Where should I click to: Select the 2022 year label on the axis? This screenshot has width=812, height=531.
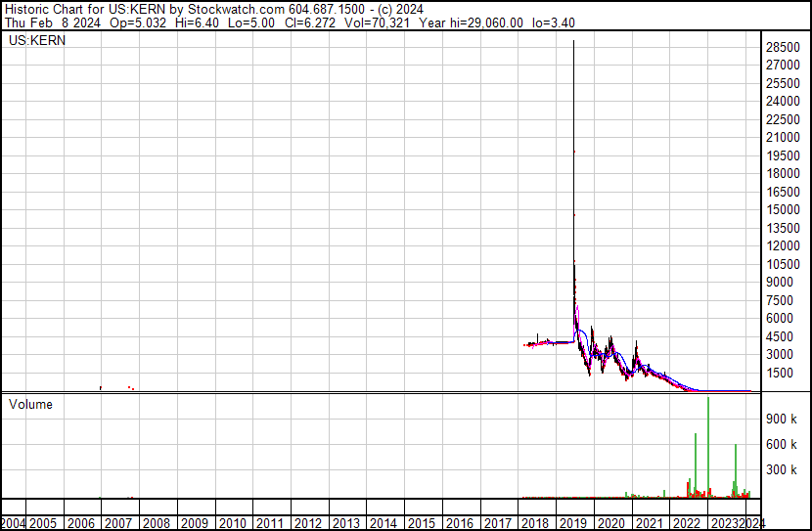[687, 523]
